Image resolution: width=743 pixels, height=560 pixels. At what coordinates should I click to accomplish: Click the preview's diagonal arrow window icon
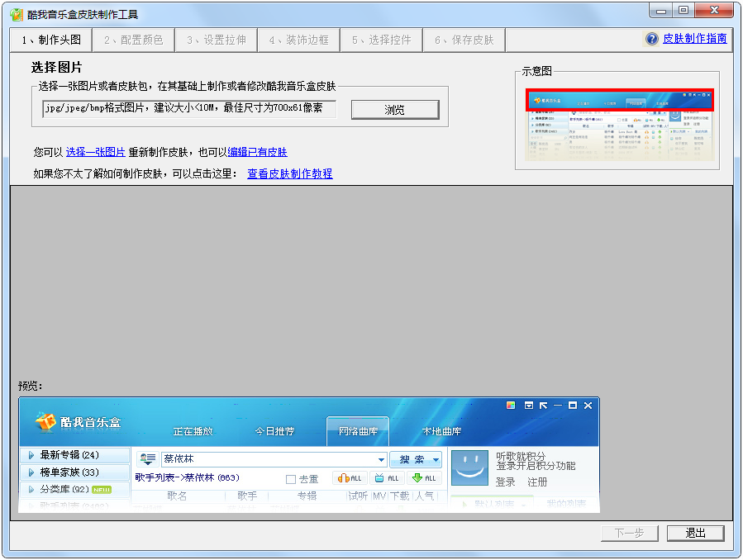click(544, 406)
